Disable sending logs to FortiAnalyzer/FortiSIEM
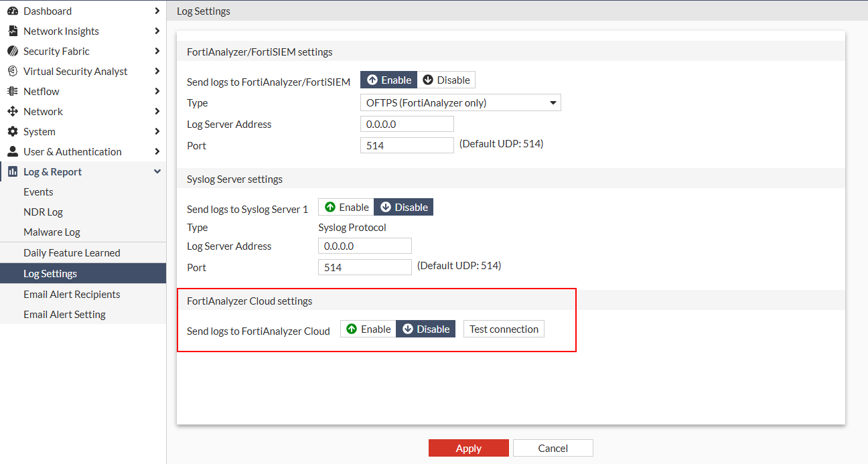The image size is (868, 464). tap(446, 80)
